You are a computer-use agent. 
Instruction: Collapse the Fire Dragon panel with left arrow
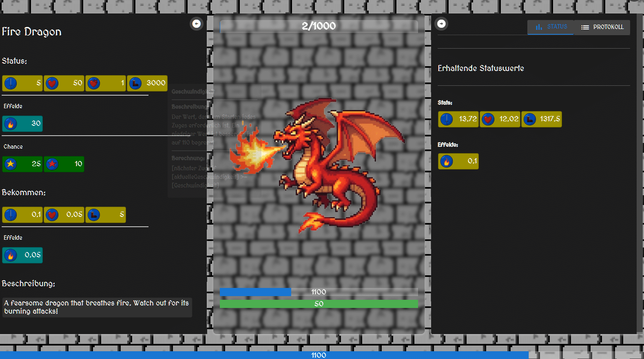[197, 24]
